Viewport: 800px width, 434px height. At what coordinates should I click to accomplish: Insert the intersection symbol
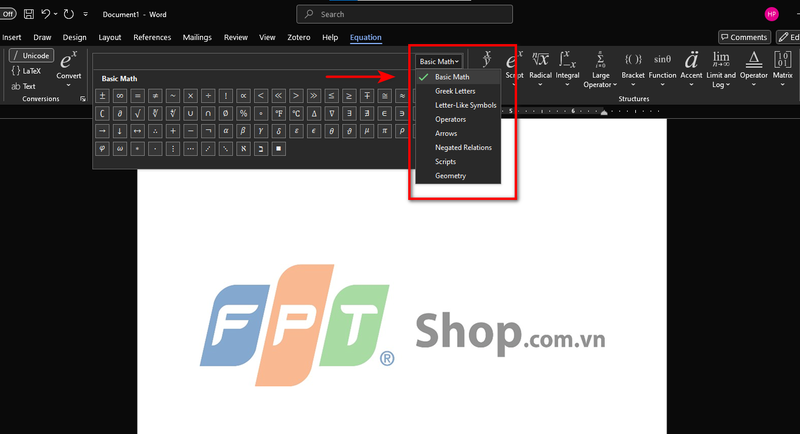coord(208,113)
